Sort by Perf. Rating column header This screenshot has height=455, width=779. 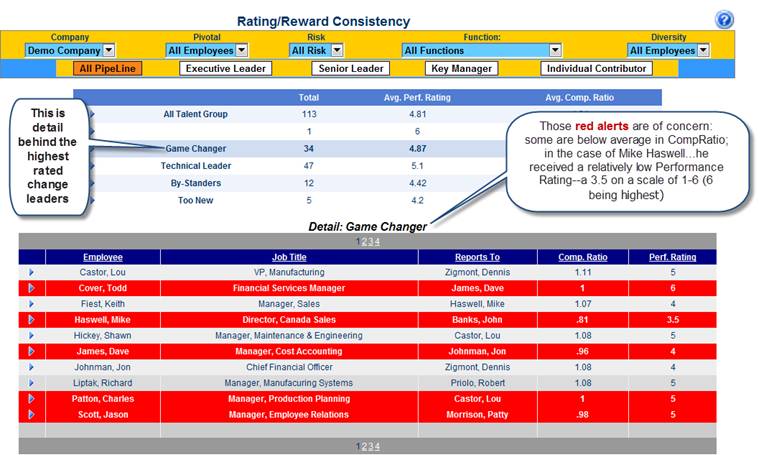673,257
